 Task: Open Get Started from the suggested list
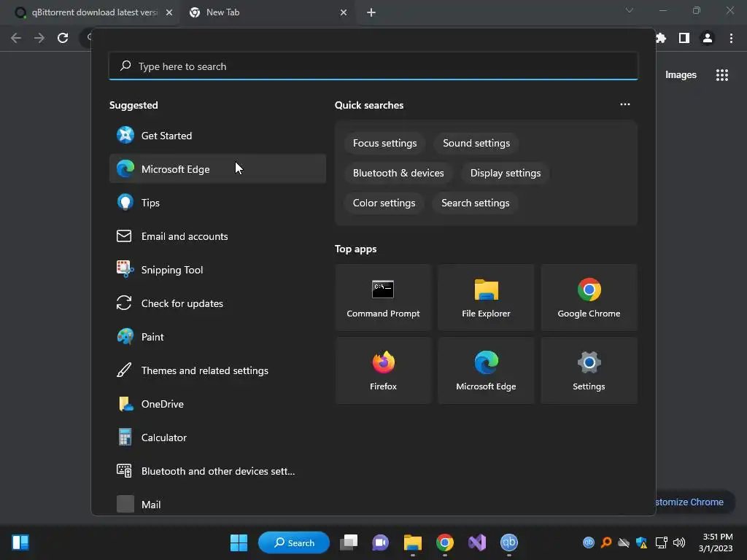(217, 136)
